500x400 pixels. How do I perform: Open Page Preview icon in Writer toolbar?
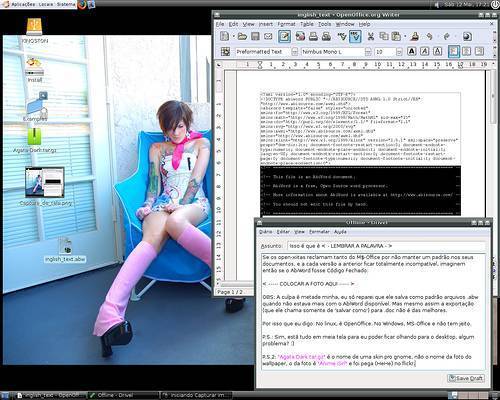click(x=326, y=36)
